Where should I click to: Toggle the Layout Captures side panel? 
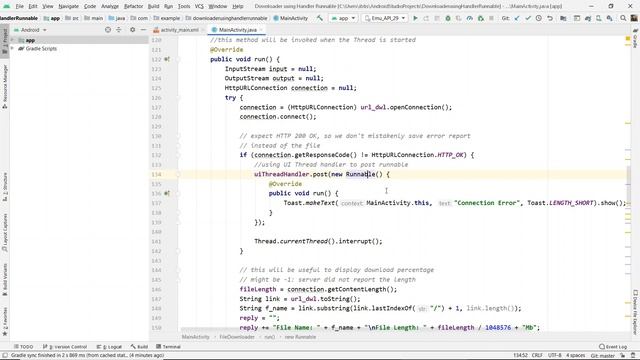click(4, 233)
